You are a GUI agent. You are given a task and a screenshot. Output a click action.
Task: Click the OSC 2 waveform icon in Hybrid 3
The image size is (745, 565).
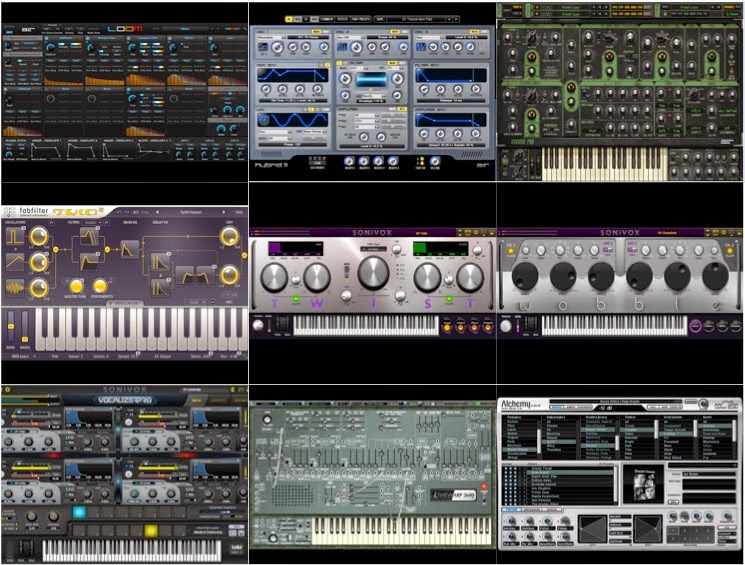coord(342,47)
